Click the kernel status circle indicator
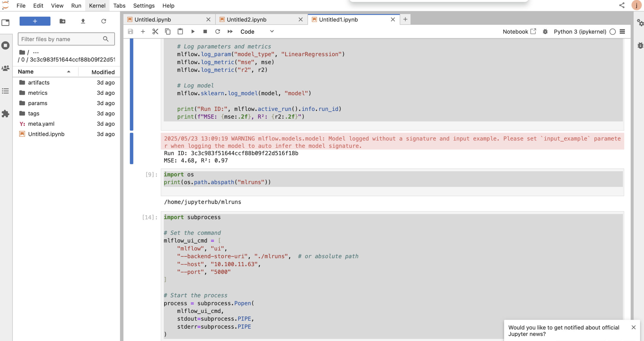 [x=613, y=32]
